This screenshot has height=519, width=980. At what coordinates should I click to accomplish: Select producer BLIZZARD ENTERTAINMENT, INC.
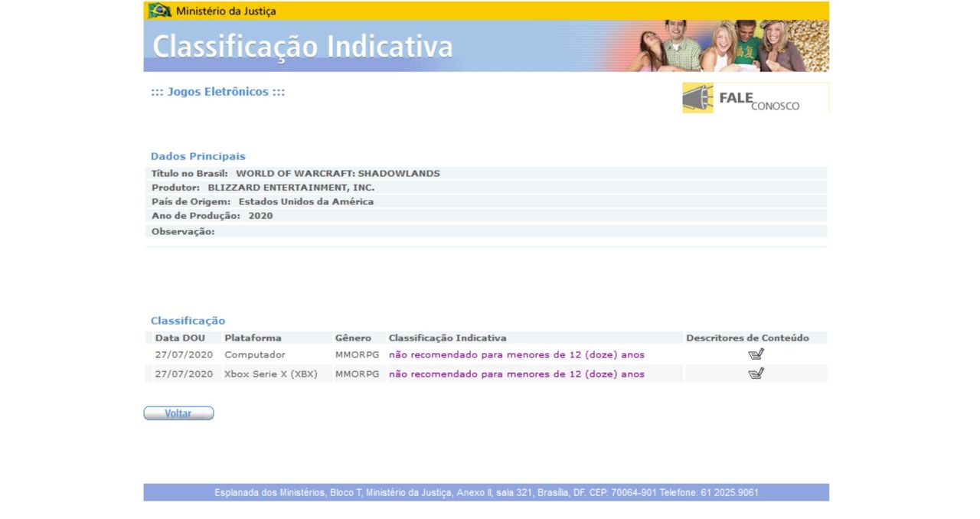pyautogui.click(x=291, y=188)
